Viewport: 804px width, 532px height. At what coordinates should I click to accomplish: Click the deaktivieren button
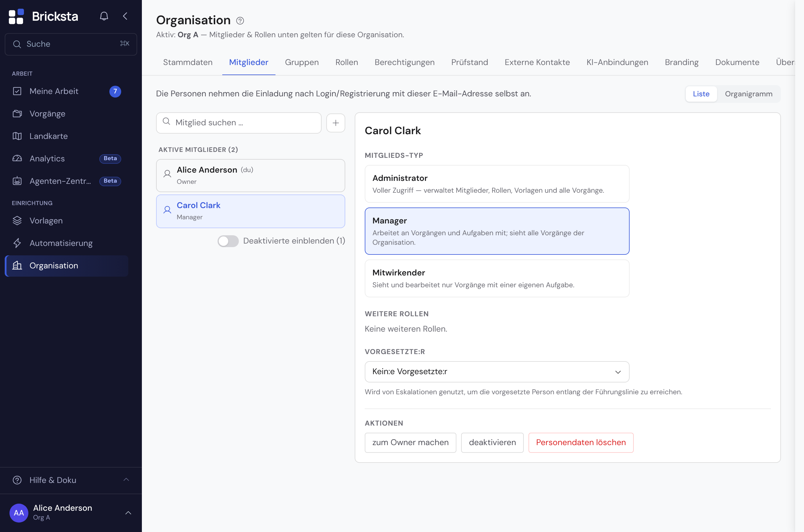click(492, 442)
